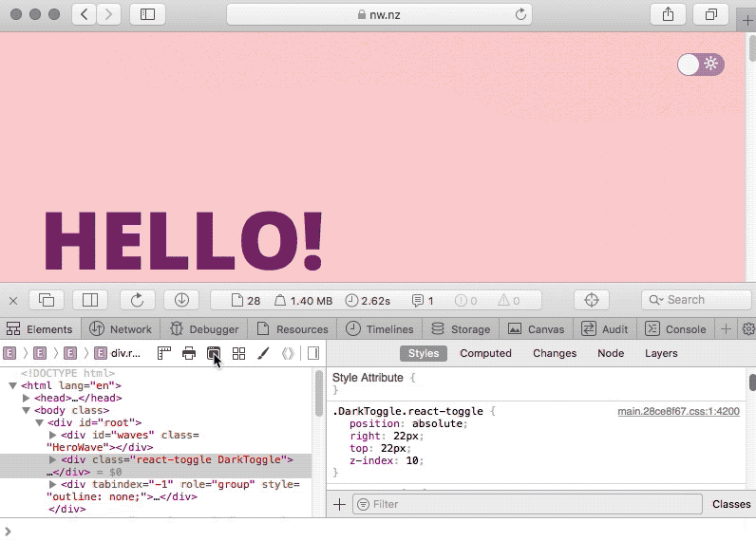The width and height of the screenshot is (756, 541).
Task: Open the main.28ce8f67.css source link
Action: coord(678,411)
